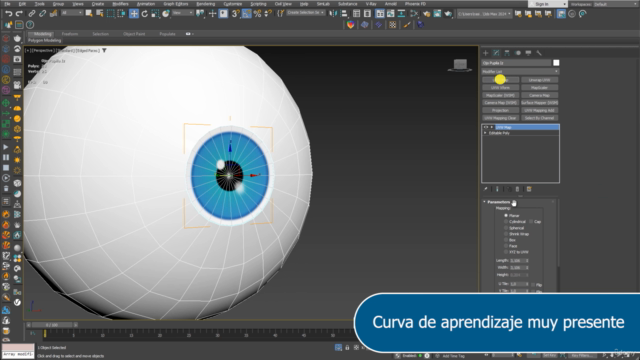Screen dimensions: 640x360
Task: Select the Spherical mapping radio button
Action: pyautogui.click(x=506, y=228)
